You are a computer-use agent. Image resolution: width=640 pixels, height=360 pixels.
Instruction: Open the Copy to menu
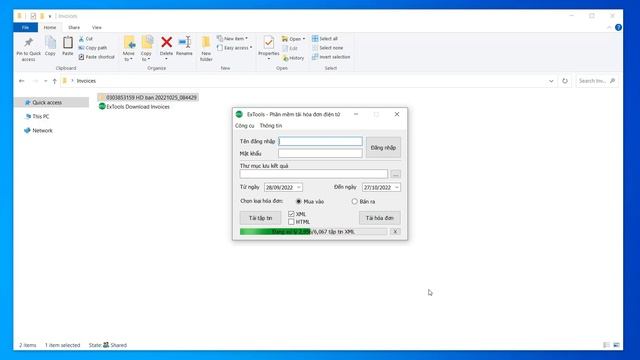point(147,48)
